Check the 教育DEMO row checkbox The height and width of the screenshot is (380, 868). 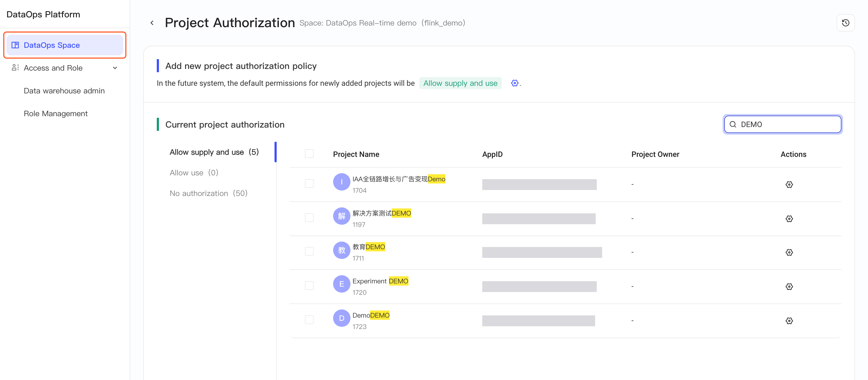309,251
